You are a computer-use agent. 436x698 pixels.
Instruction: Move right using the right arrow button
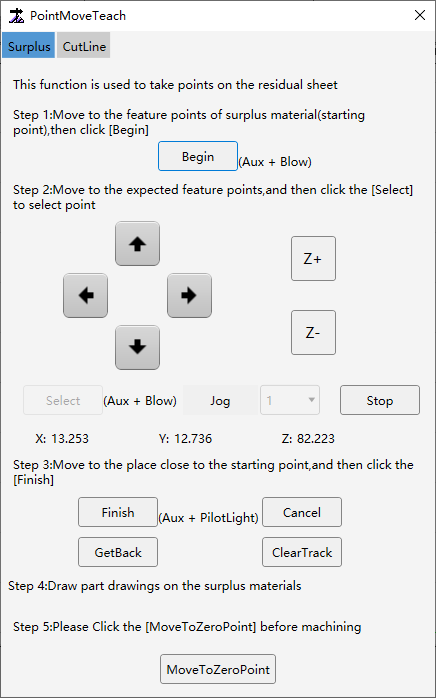[x=189, y=296]
